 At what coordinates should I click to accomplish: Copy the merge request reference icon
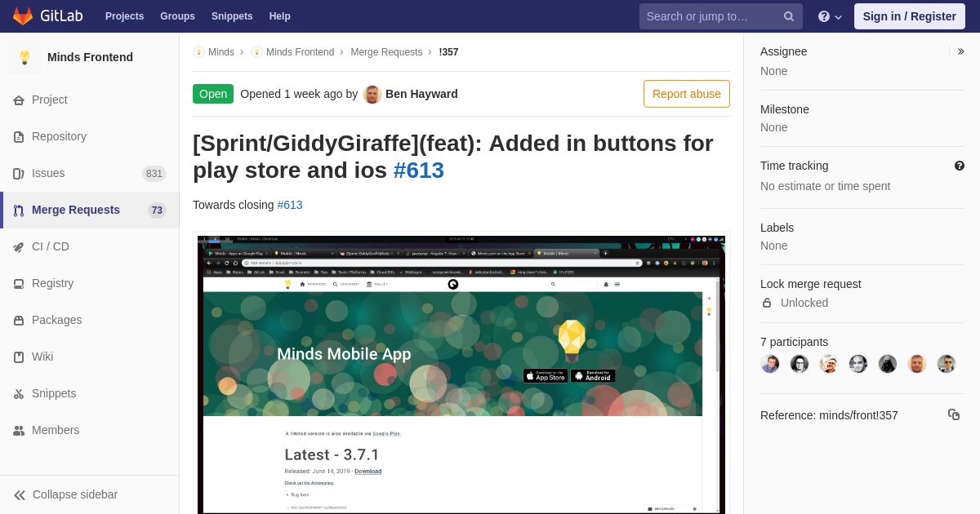point(953,414)
